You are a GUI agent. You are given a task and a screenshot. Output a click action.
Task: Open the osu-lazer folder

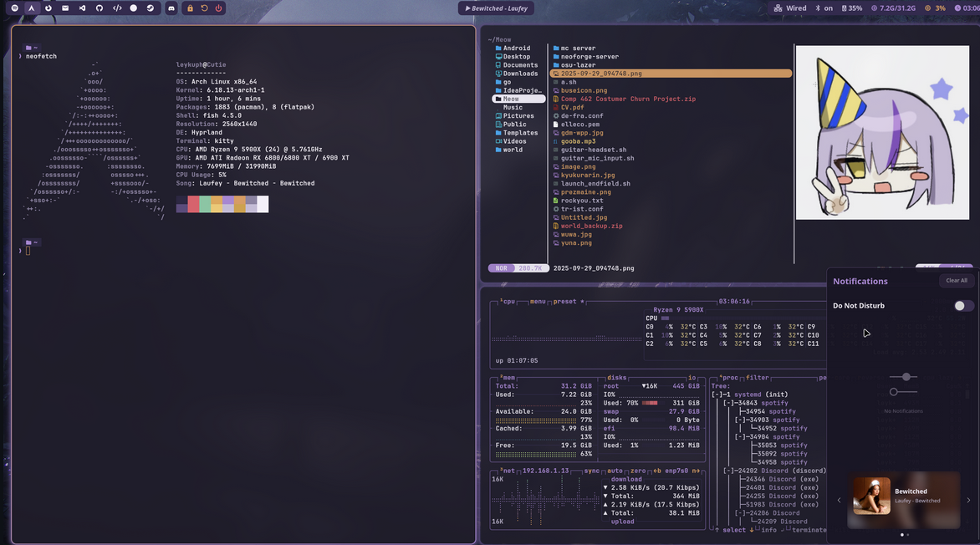coord(574,65)
